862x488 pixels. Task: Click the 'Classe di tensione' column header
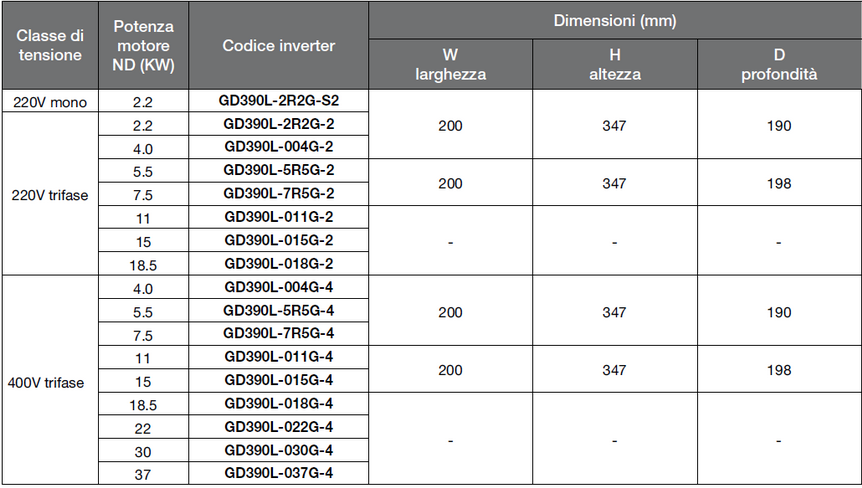coord(50,46)
